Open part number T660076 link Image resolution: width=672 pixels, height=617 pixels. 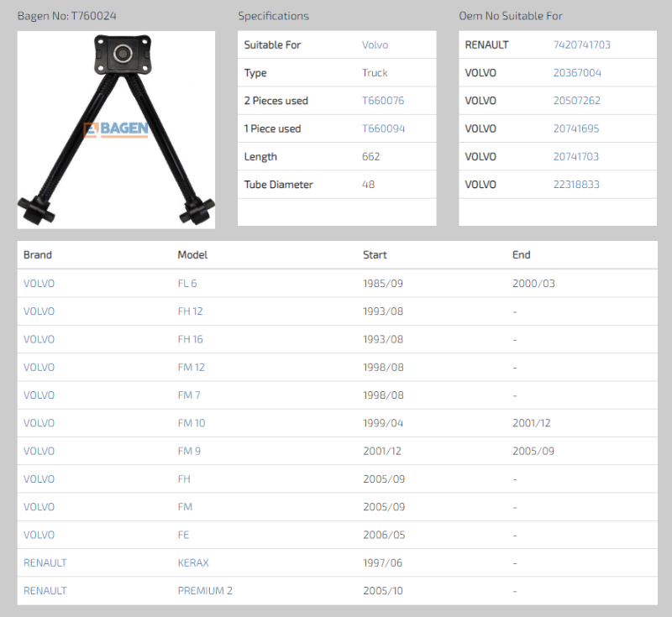tap(383, 101)
